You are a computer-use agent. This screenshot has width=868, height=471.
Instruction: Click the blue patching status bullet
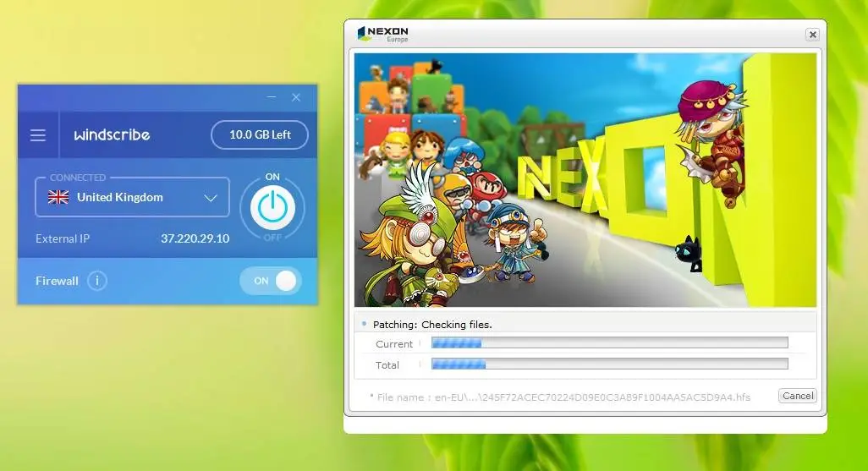pyautogui.click(x=364, y=324)
